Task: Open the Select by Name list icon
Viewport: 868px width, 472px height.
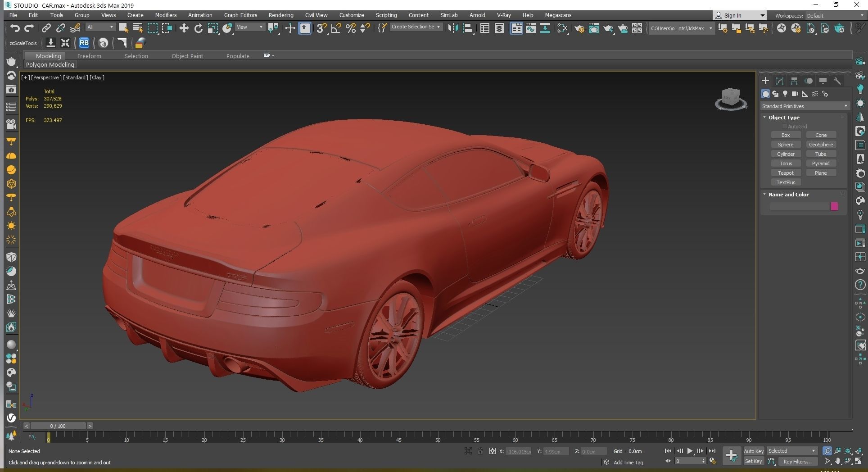Action: pyautogui.click(x=138, y=28)
